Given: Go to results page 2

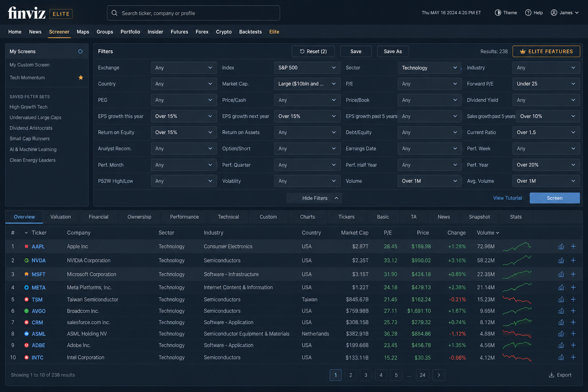Looking at the screenshot, I should tap(351, 375).
